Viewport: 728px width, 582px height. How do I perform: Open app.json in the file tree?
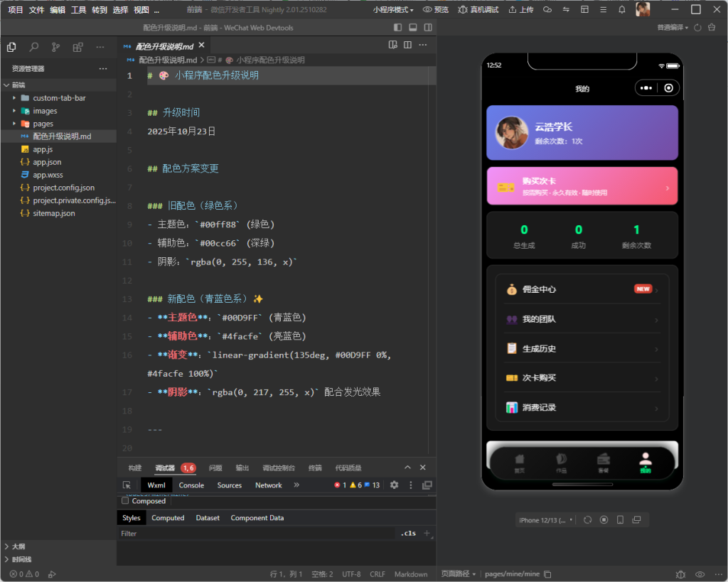click(47, 162)
